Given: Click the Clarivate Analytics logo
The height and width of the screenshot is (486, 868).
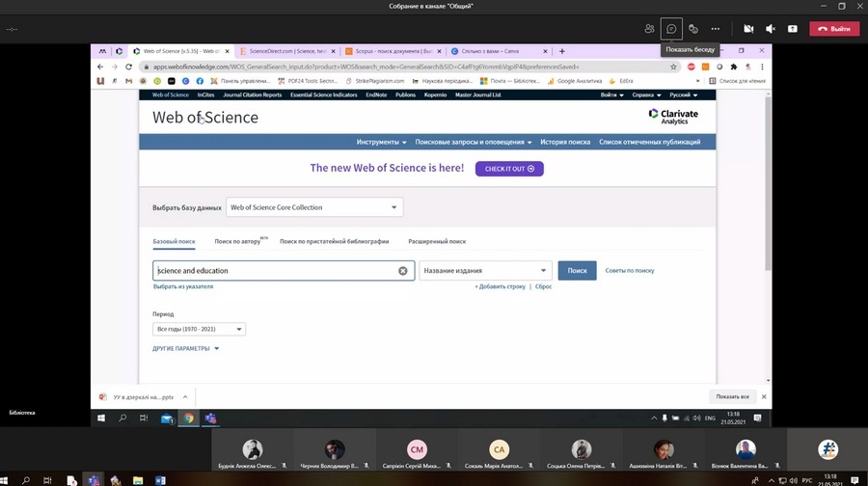Looking at the screenshot, I should click(673, 117).
